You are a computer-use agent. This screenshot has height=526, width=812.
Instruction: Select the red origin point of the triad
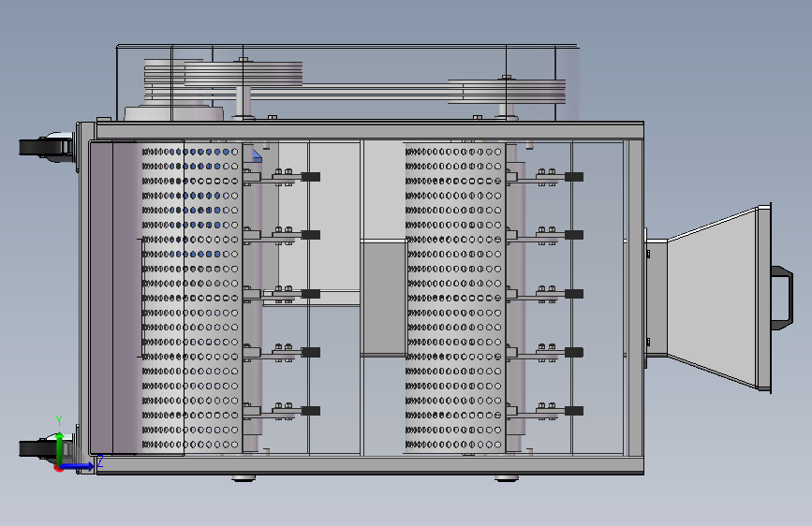tap(58, 469)
